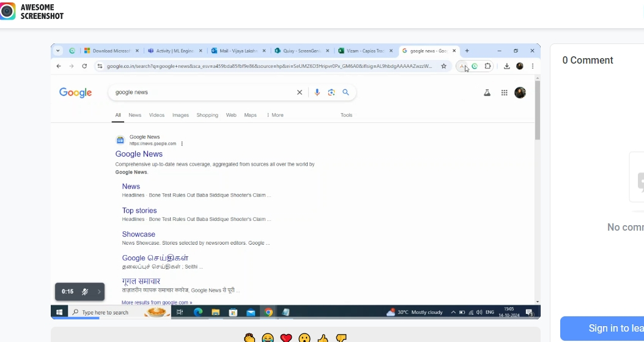The width and height of the screenshot is (644, 342).
Task: Select the News search filter tab
Action: 135,115
